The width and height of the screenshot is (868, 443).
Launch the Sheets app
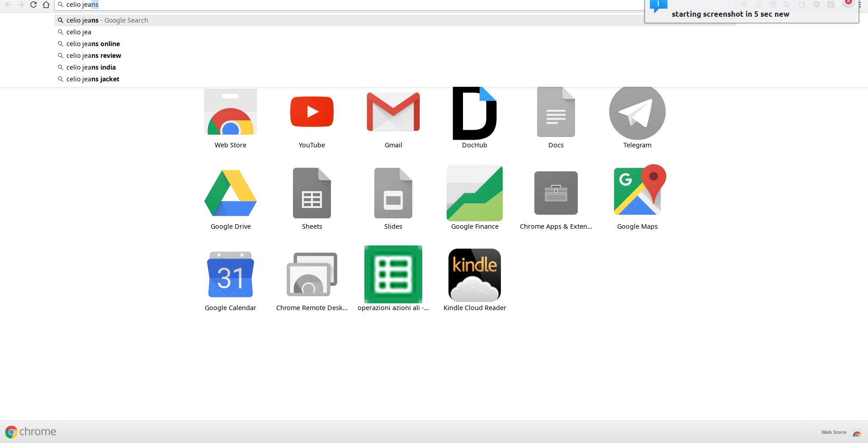[x=312, y=193]
